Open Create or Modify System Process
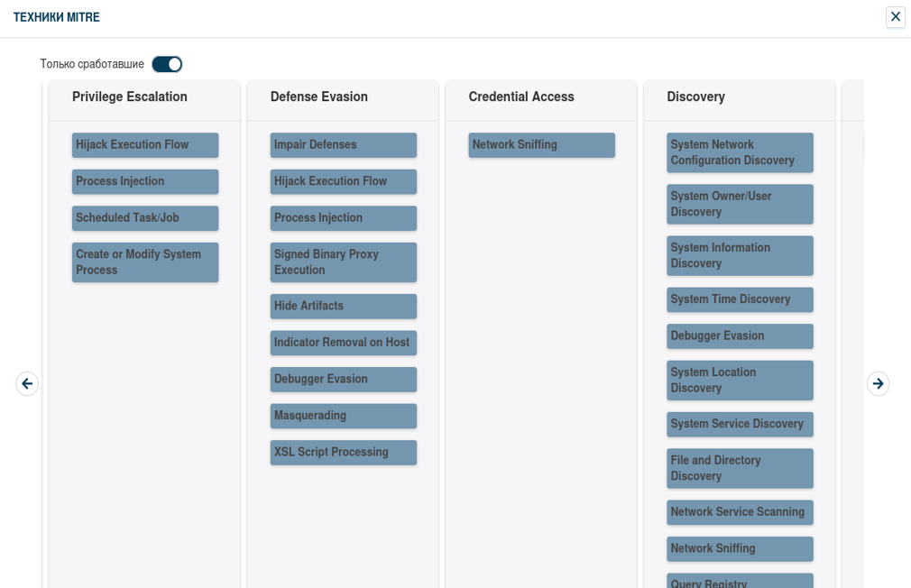 [145, 262]
